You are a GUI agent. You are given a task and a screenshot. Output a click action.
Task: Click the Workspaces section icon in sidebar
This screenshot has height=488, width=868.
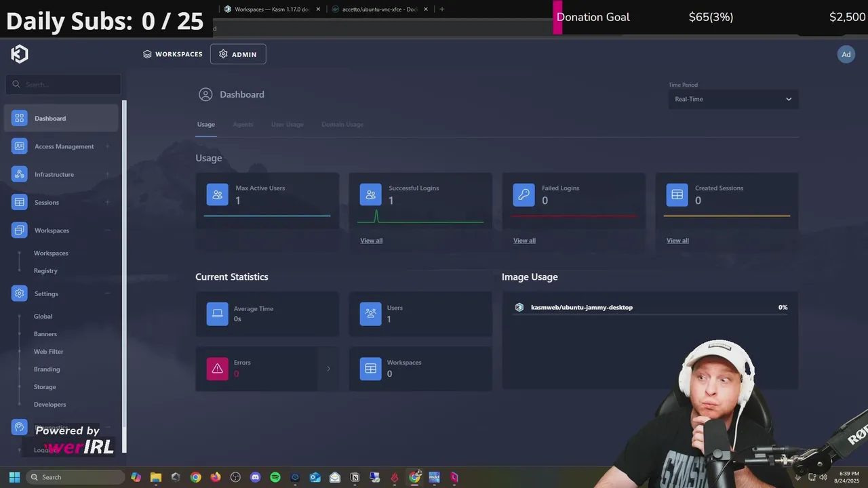point(19,230)
